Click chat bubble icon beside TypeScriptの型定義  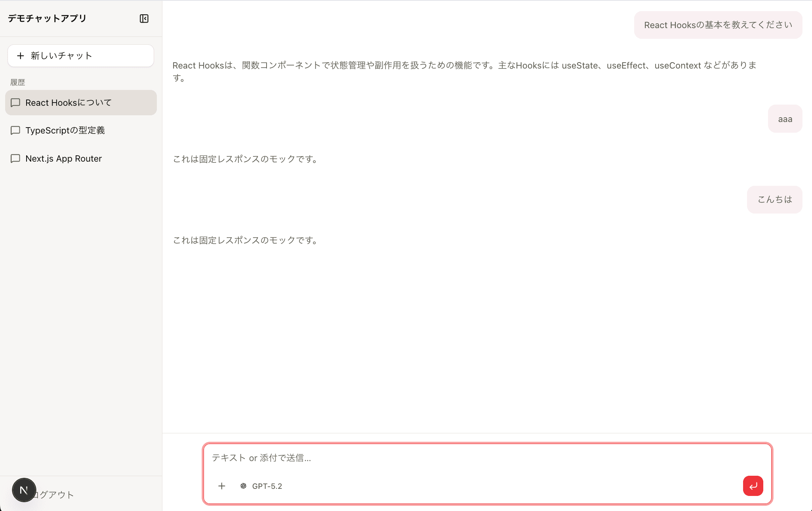click(15, 130)
